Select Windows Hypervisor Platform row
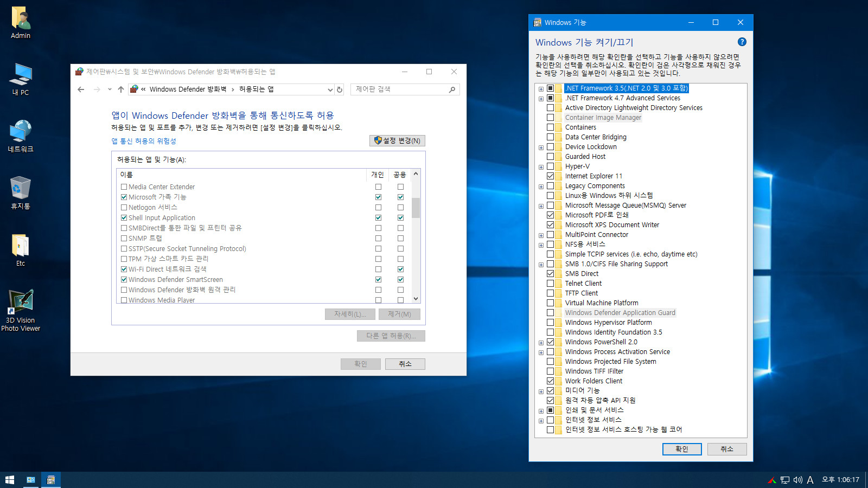The width and height of the screenshot is (868, 488). pos(609,323)
